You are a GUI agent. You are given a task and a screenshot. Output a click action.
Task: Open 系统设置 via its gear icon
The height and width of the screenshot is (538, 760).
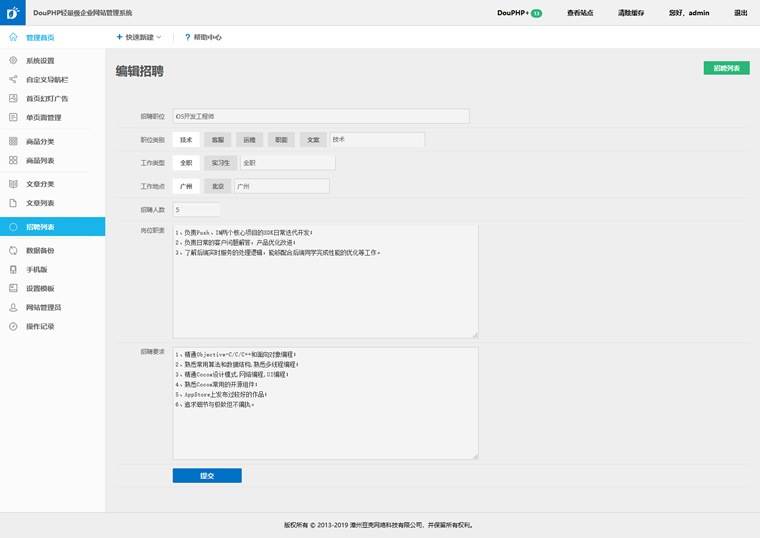13,61
